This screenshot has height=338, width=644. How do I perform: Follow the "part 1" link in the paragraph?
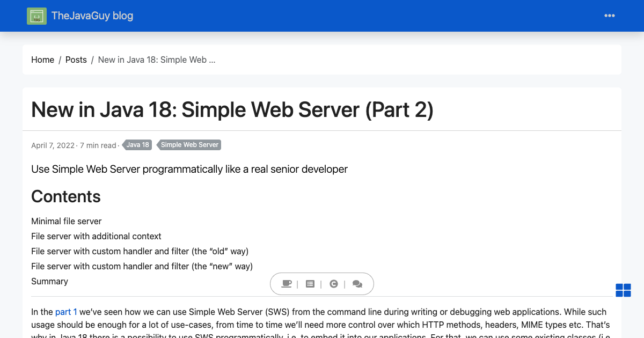pyautogui.click(x=66, y=312)
